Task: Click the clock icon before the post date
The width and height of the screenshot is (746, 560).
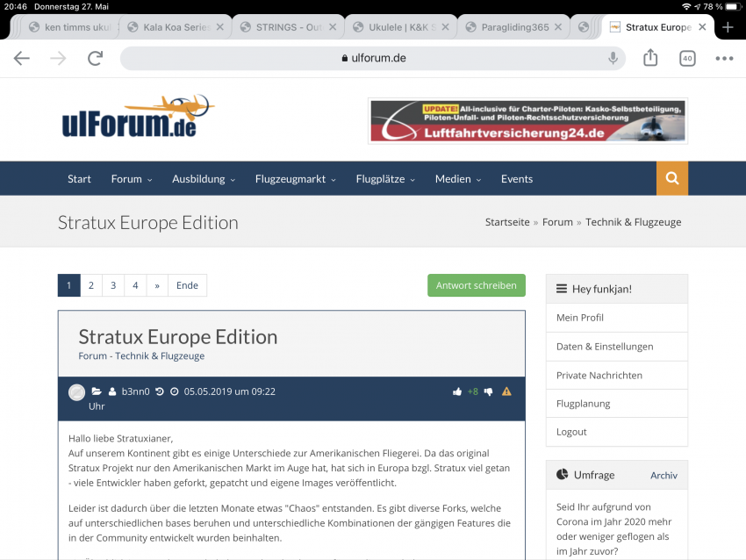Action: (175, 391)
